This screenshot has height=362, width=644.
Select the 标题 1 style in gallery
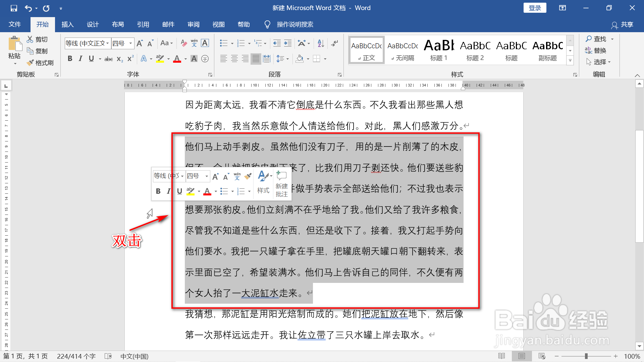point(438,50)
